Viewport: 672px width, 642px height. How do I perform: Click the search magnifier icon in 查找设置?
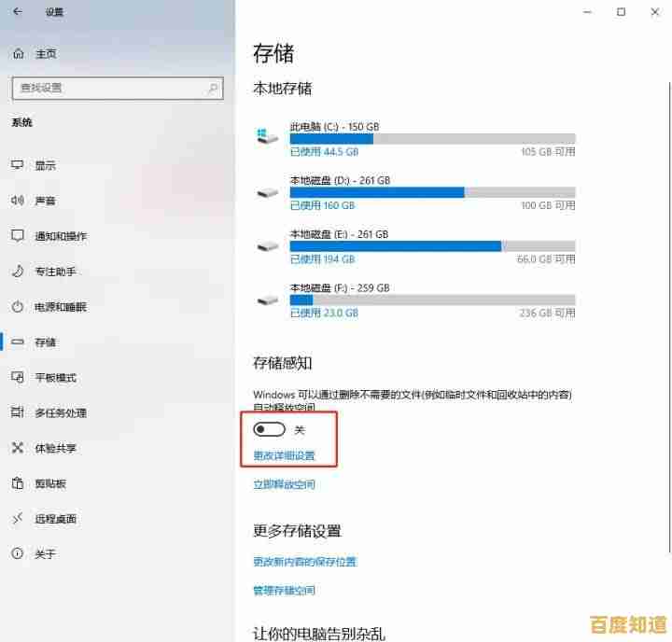(x=214, y=89)
